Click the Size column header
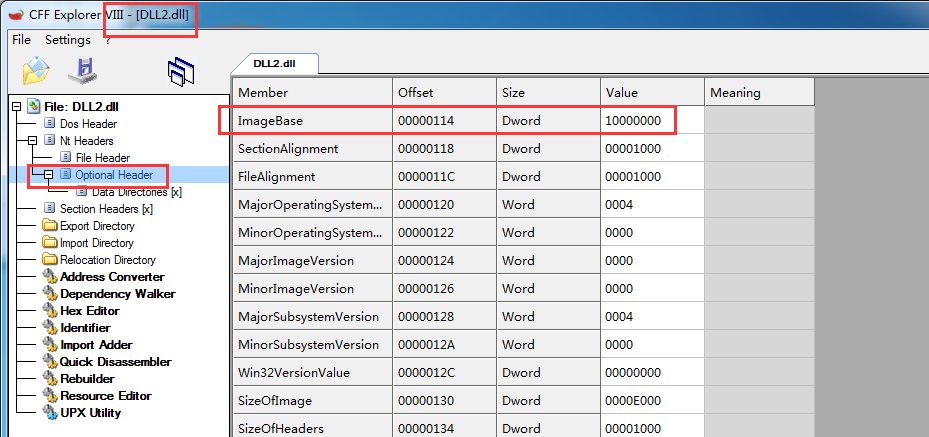This screenshot has height=437, width=929. (x=548, y=92)
